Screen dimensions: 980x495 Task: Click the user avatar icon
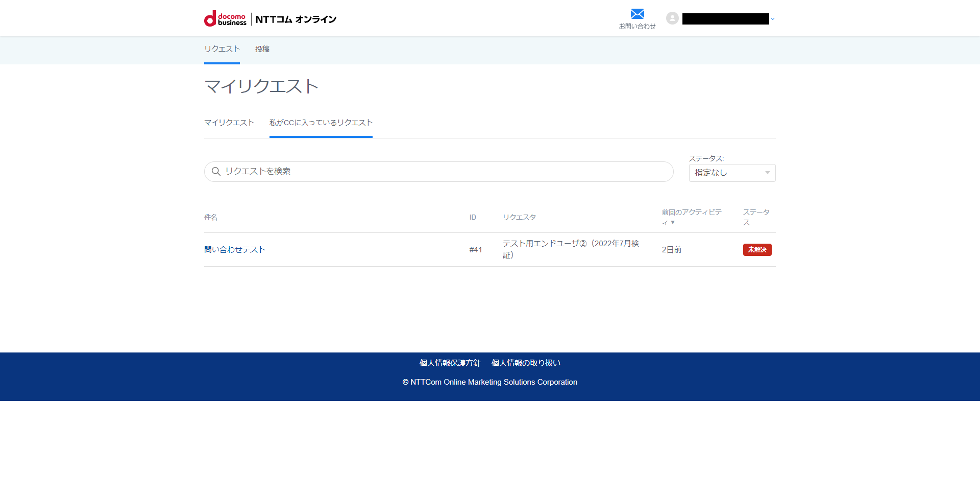672,18
